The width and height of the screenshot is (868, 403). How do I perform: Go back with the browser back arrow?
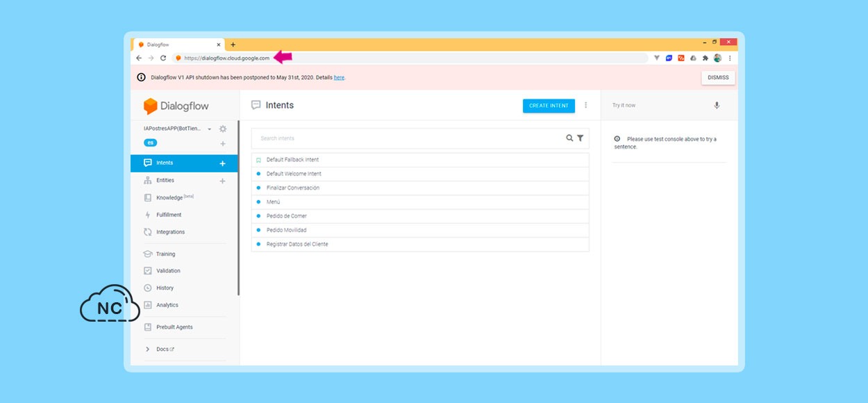[x=139, y=58]
